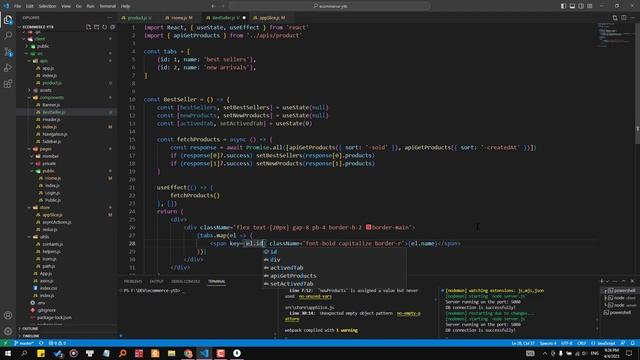
Task: Collapse the components folder
Action: pos(51,98)
